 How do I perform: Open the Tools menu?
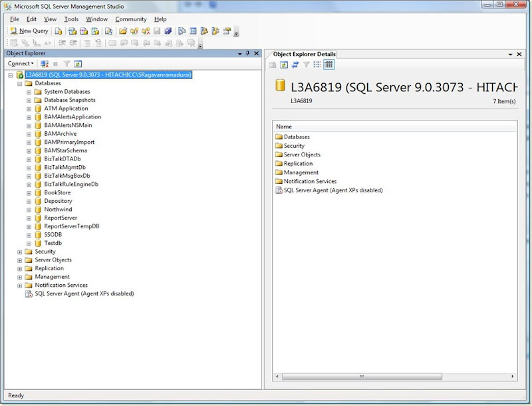click(71, 19)
